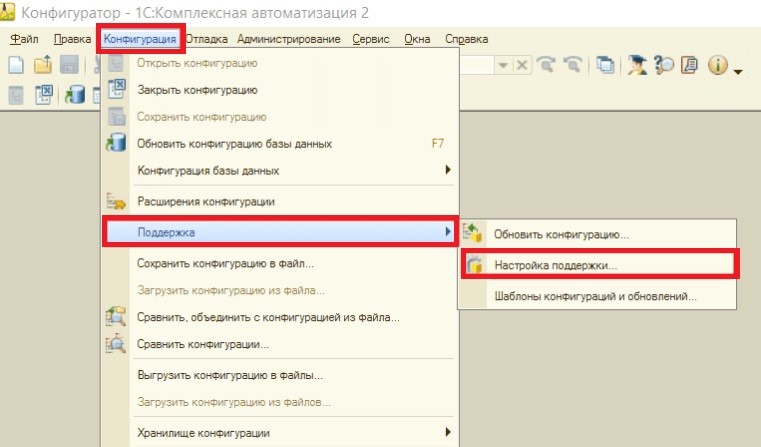
Task: Expand Хранилище конфигурации submenu
Action: tap(280, 432)
